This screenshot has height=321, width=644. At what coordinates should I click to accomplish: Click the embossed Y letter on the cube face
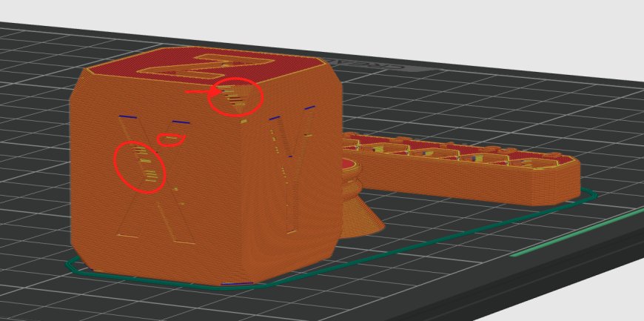pyautogui.click(x=292, y=171)
